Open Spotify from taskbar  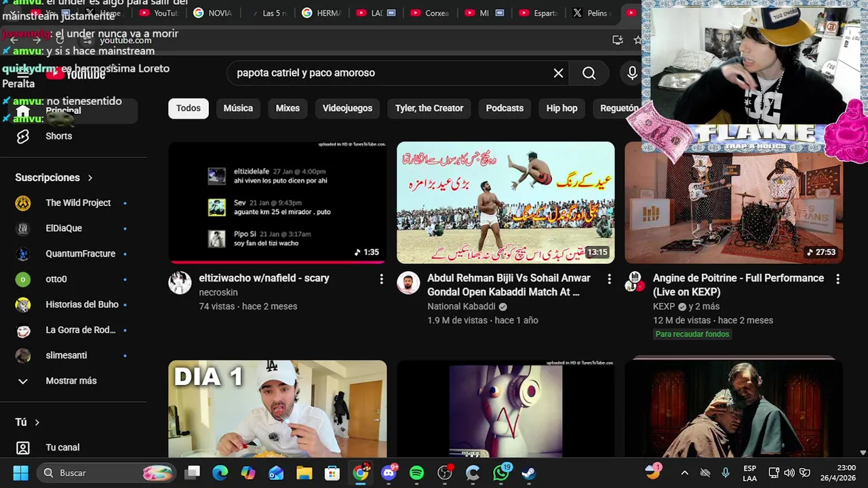(x=416, y=472)
